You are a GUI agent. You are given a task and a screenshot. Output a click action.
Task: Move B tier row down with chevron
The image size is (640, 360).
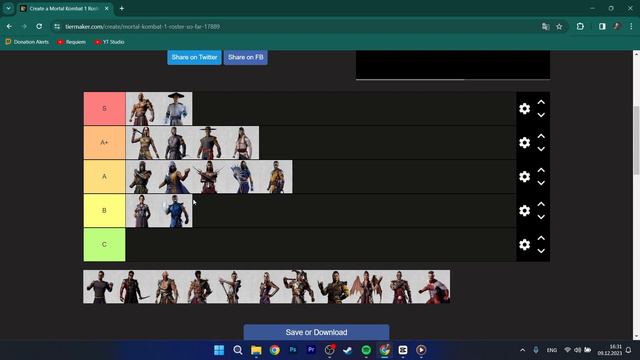click(x=541, y=217)
